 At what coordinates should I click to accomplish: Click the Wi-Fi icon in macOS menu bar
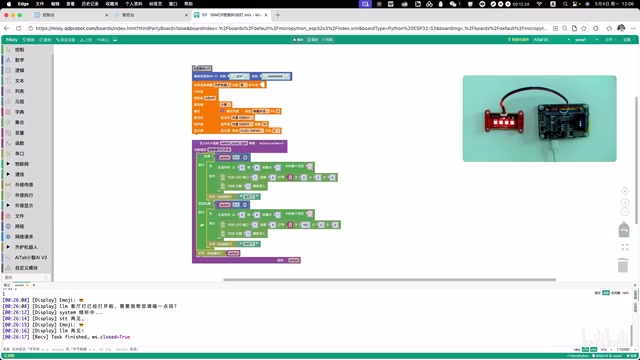click(539, 4)
